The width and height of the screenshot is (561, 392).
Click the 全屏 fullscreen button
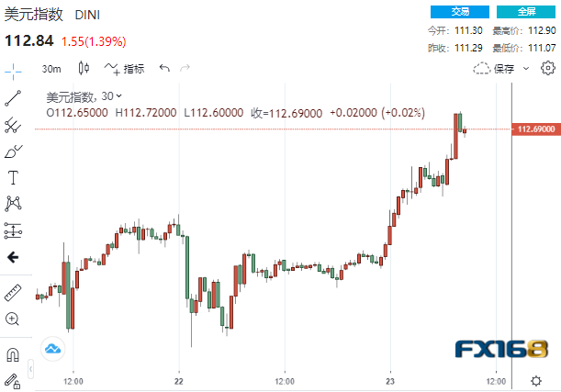(526, 12)
